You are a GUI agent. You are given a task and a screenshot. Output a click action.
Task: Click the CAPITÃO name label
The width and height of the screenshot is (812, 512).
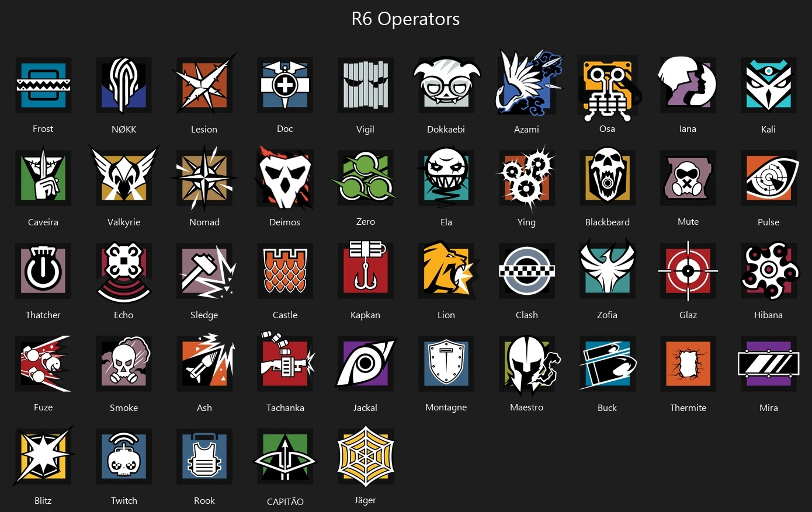pos(285,501)
